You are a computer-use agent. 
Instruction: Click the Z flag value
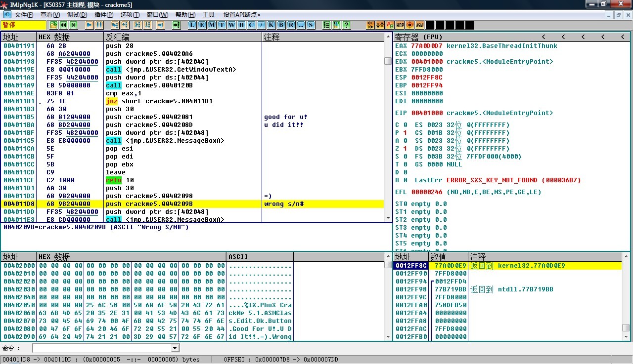tap(405, 149)
